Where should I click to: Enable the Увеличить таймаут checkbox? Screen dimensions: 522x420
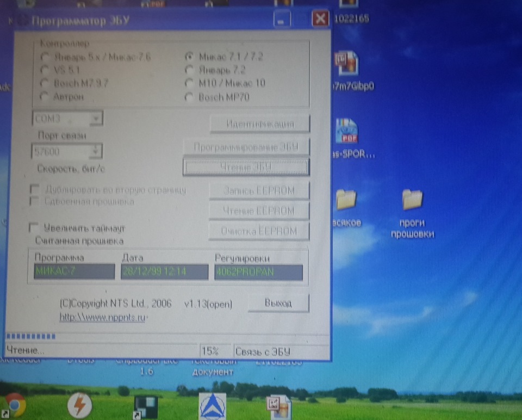click(x=33, y=228)
